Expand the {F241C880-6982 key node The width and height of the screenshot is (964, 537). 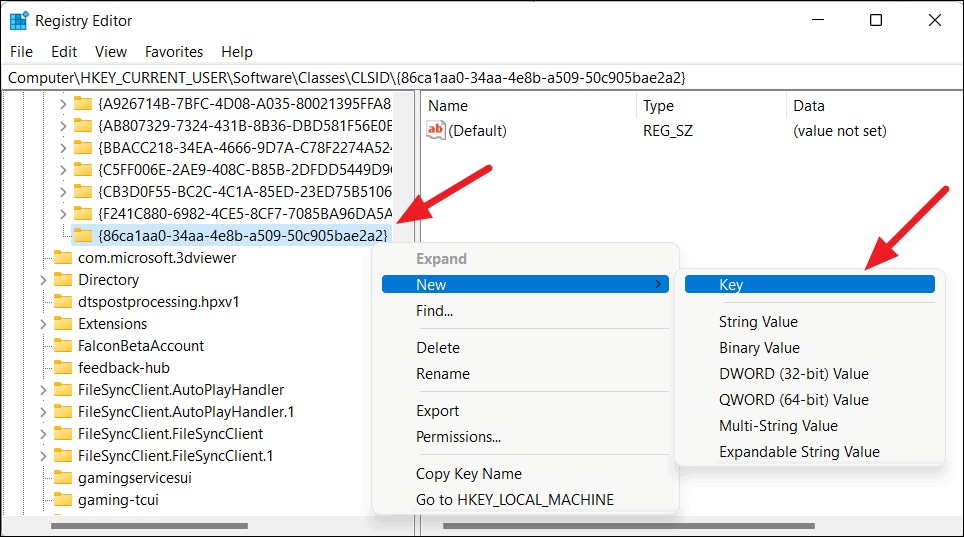(63, 213)
